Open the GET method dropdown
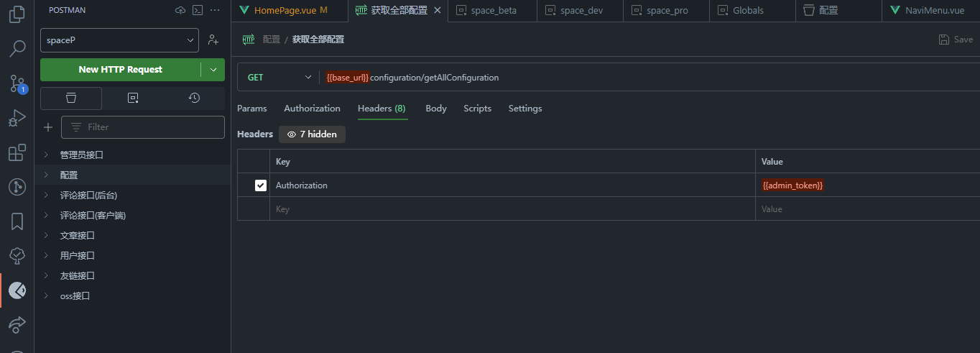The width and height of the screenshot is (980, 353). click(279, 78)
